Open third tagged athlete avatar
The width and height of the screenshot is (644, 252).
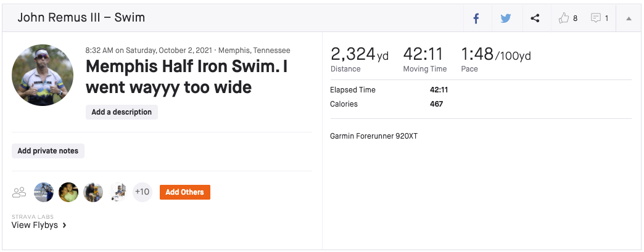coord(93,192)
